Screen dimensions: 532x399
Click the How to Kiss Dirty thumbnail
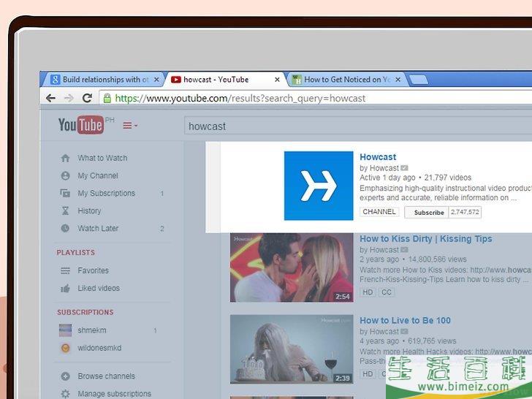[x=292, y=267]
